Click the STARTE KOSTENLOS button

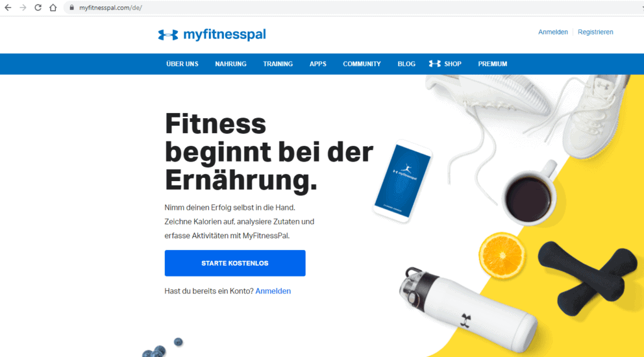235,263
